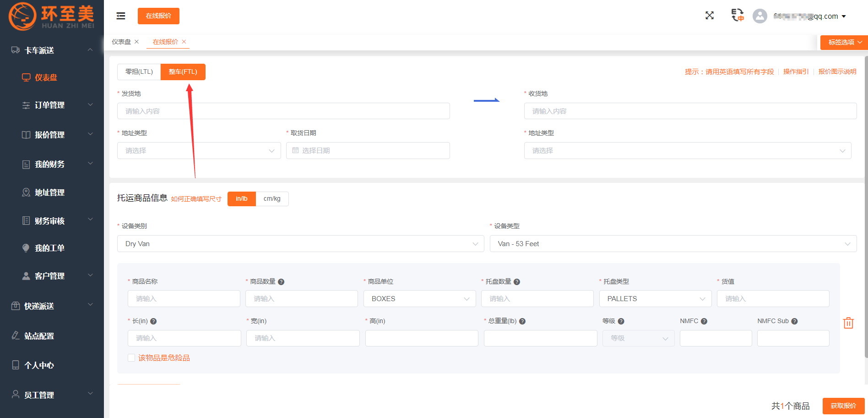Click help icon beside NMFC Sub

[794, 321]
